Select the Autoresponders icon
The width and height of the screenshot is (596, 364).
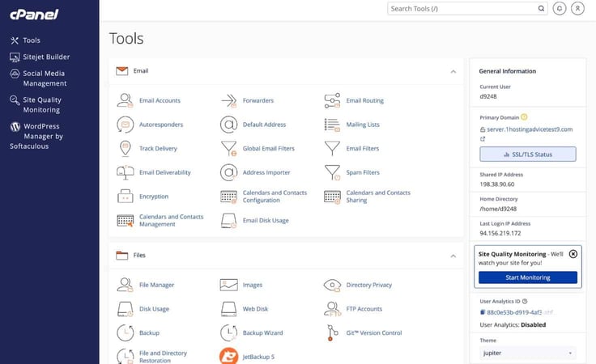(x=125, y=125)
